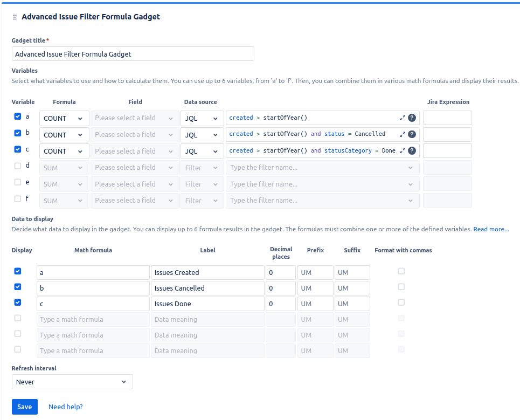
Task: Open JQL help icon for variable c
Action: point(412,150)
